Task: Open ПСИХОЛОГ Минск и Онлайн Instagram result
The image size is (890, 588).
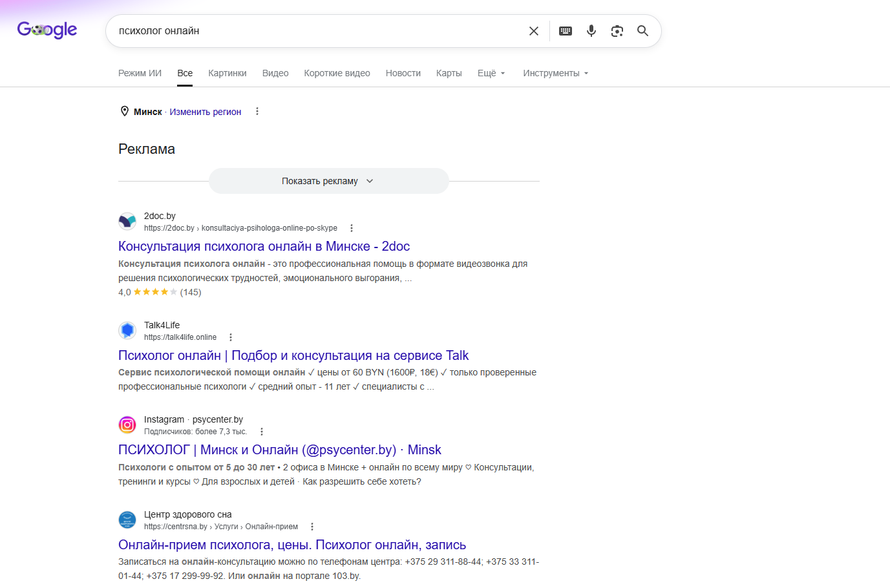Action: 280,450
